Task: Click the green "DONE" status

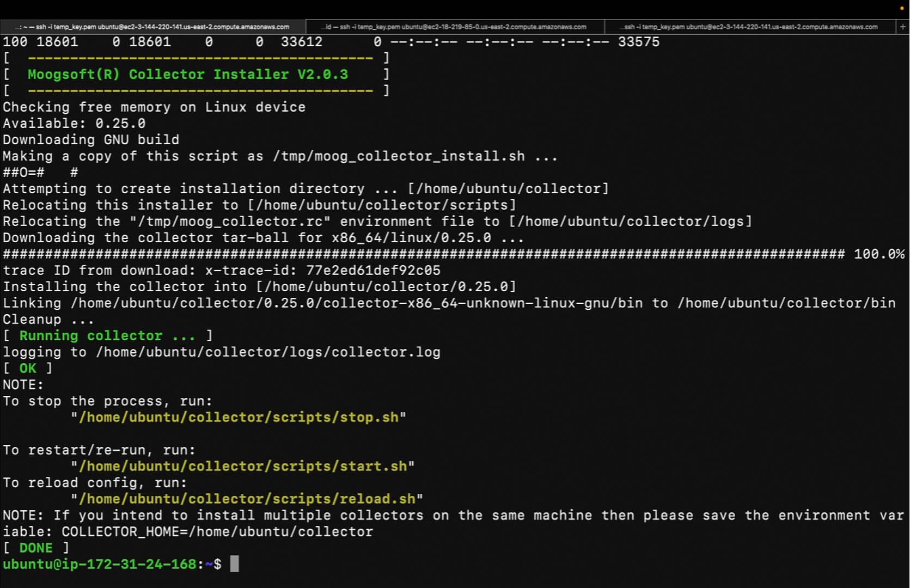Action: pyautogui.click(x=36, y=548)
